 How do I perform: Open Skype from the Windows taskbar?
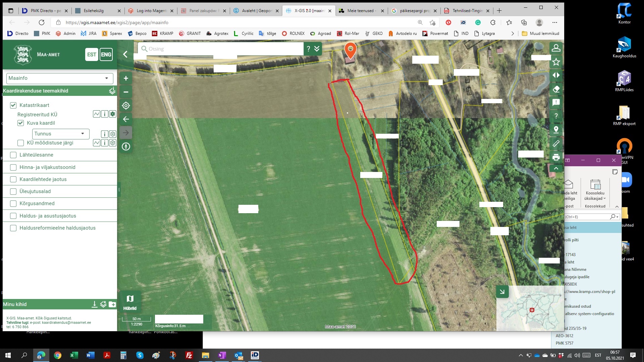(x=140, y=355)
